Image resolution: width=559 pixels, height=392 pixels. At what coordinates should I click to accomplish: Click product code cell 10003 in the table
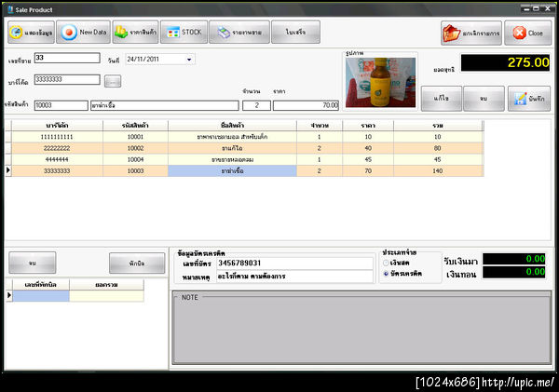(x=135, y=171)
